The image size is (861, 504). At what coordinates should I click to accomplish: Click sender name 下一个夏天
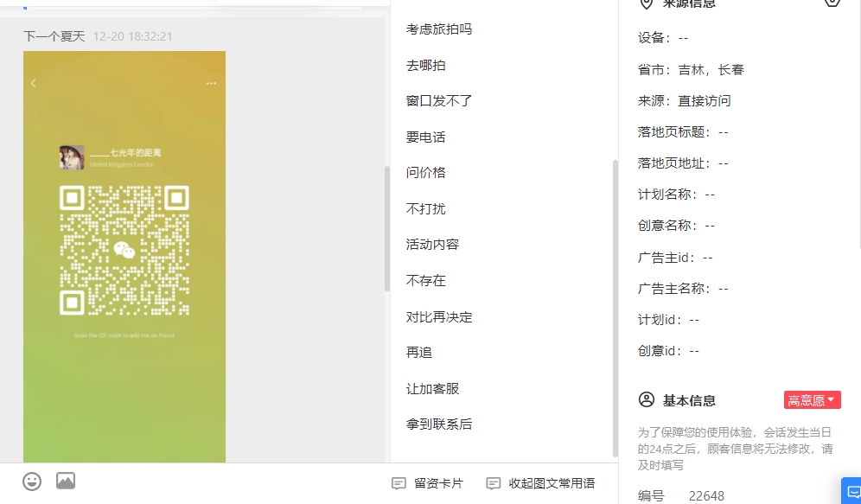click(54, 37)
